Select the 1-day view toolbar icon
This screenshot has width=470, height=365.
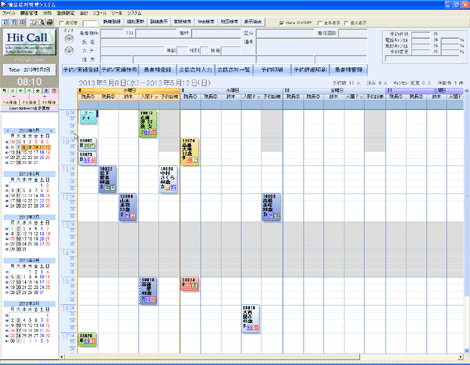pos(5,22)
